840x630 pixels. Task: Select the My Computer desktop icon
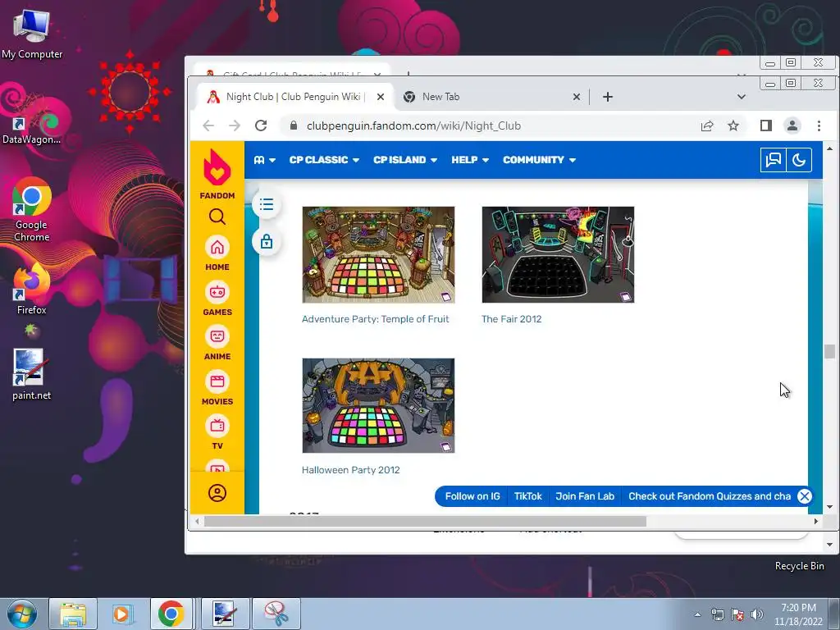tap(32, 34)
